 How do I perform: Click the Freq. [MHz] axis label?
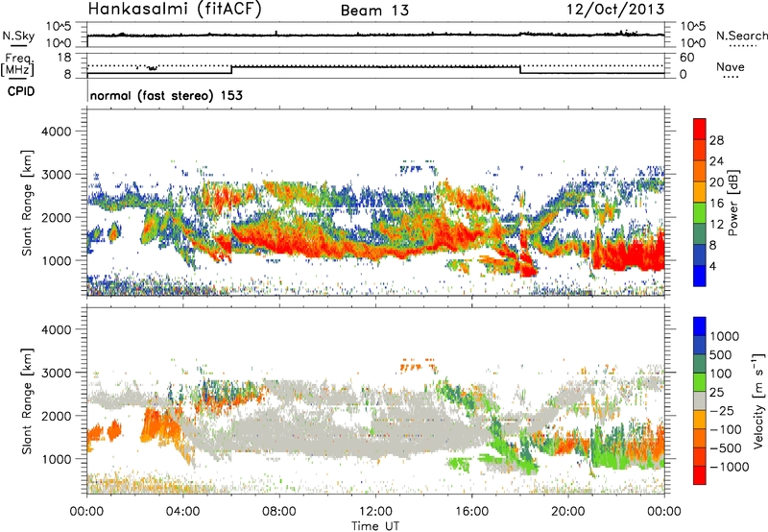tap(17, 64)
